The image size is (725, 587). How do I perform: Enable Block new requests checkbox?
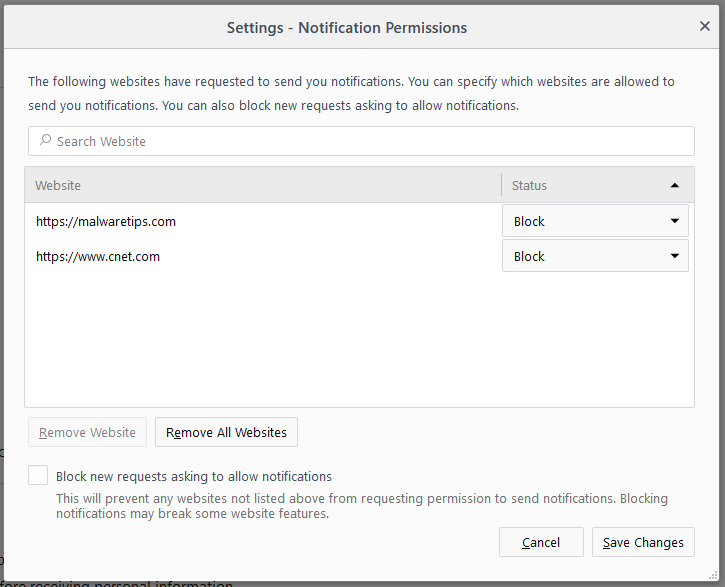(x=38, y=476)
